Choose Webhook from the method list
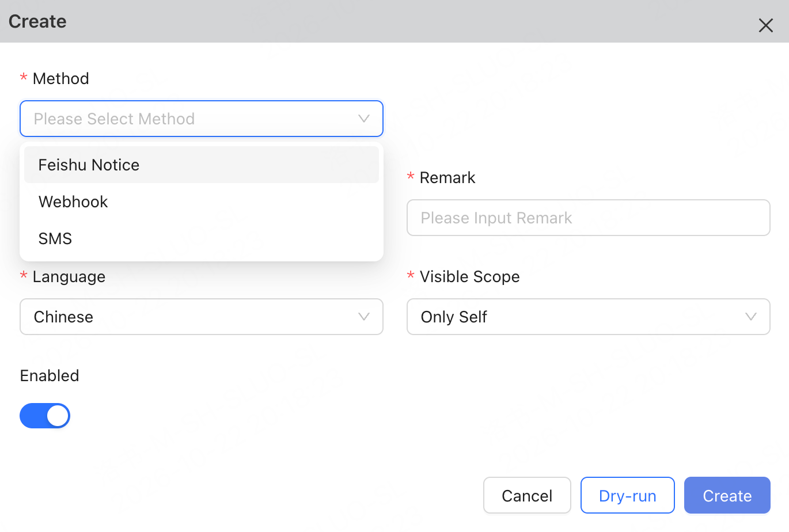This screenshot has width=789, height=532. (x=202, y=202)
